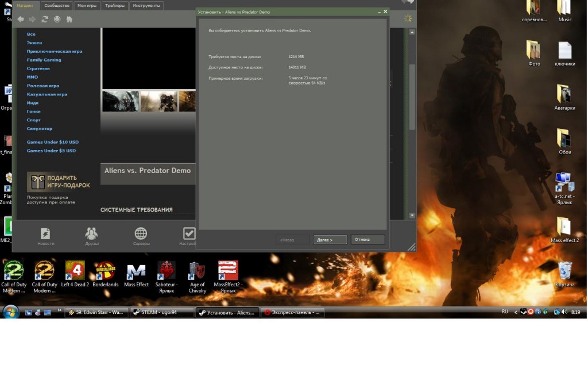The height and width of the screenshot is (368, 588).
Task: Browse the Экшен category
Action: click(x=34, y=43)
